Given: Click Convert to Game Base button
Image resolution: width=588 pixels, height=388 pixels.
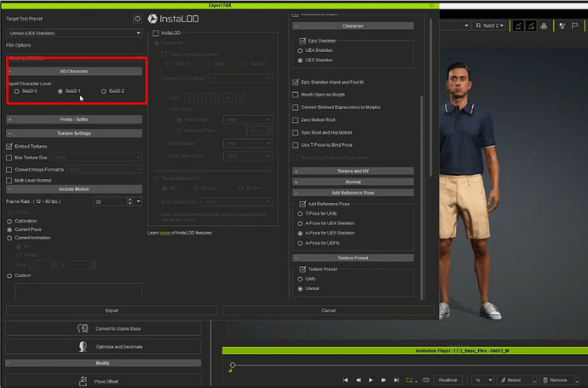Looking at the screenshot, I should 103,328.
